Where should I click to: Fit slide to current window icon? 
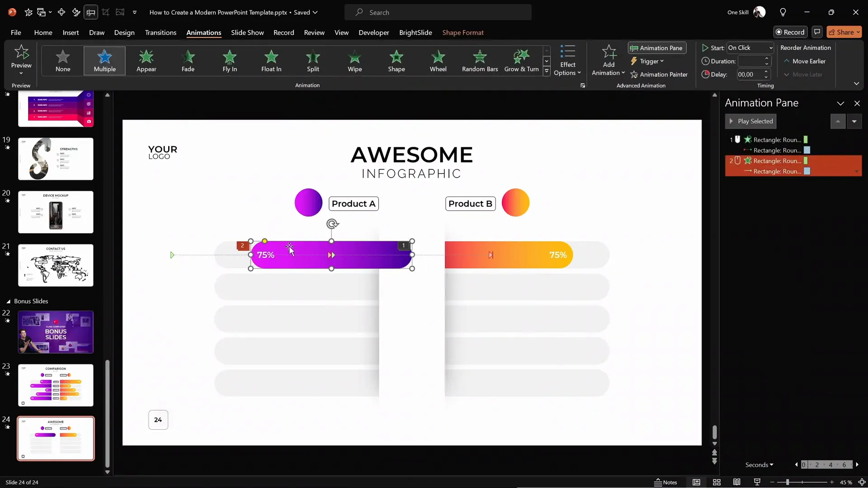[x=862, y=482]
